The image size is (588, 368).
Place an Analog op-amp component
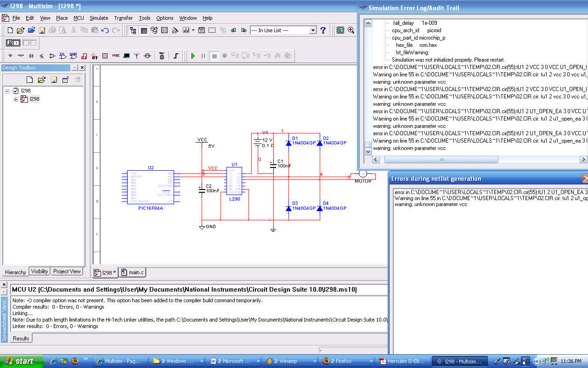[52, 56]
